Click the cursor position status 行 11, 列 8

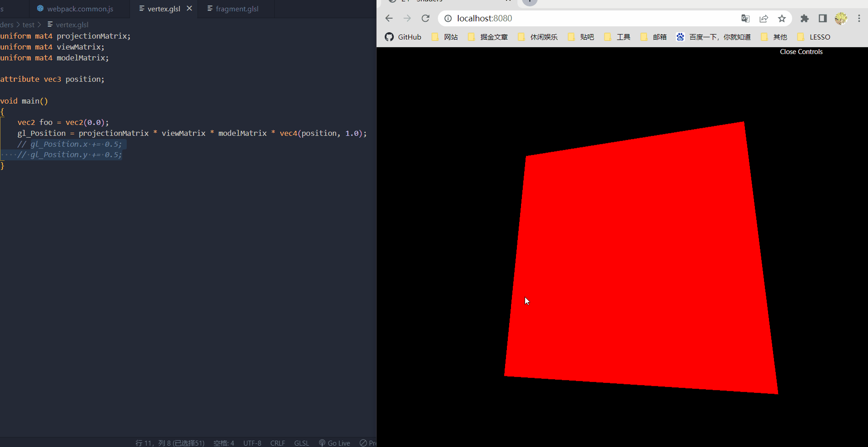(x=170, y=443)
